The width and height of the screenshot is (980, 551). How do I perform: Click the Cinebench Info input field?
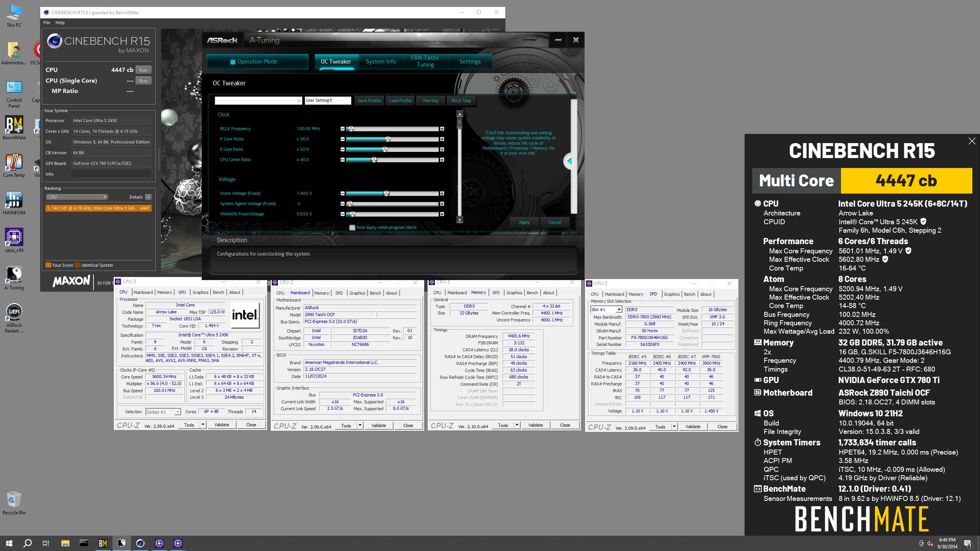(111, 174)
